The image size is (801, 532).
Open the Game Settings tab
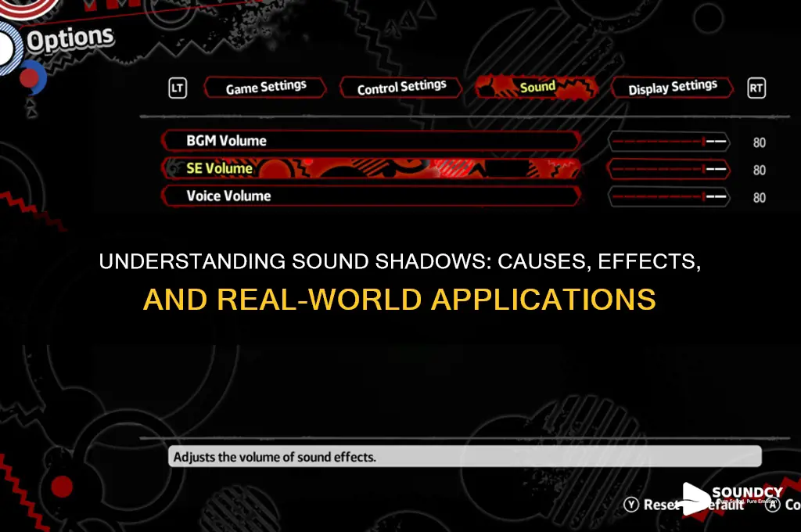pyautogui.click(x=265, y=88)
